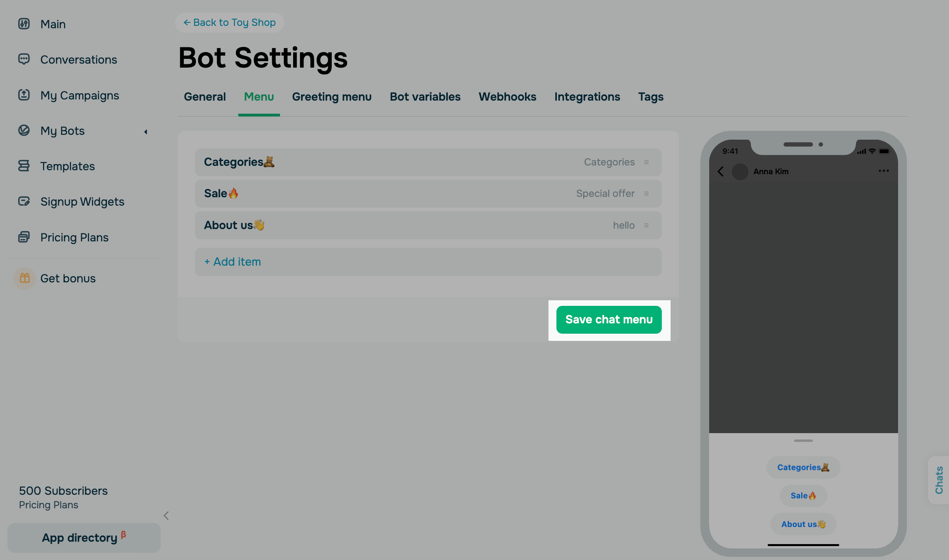Tap the About us chip in phone preview

point(803,524)
